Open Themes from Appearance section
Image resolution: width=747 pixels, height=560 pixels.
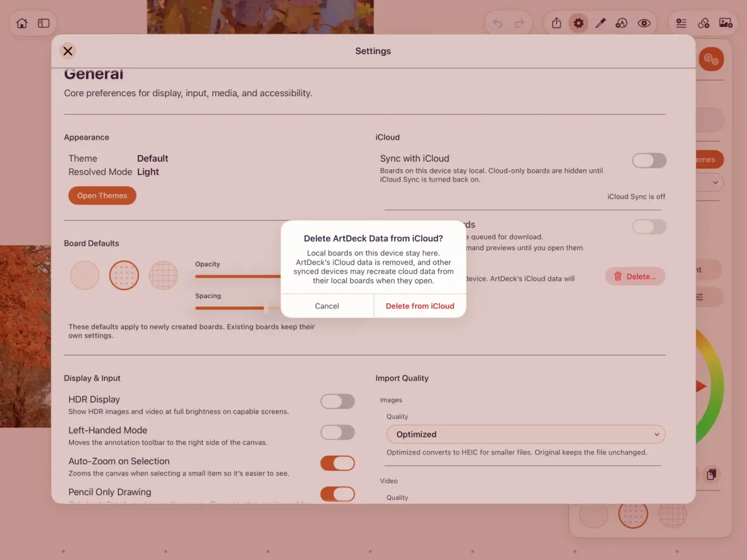[102, 196]
